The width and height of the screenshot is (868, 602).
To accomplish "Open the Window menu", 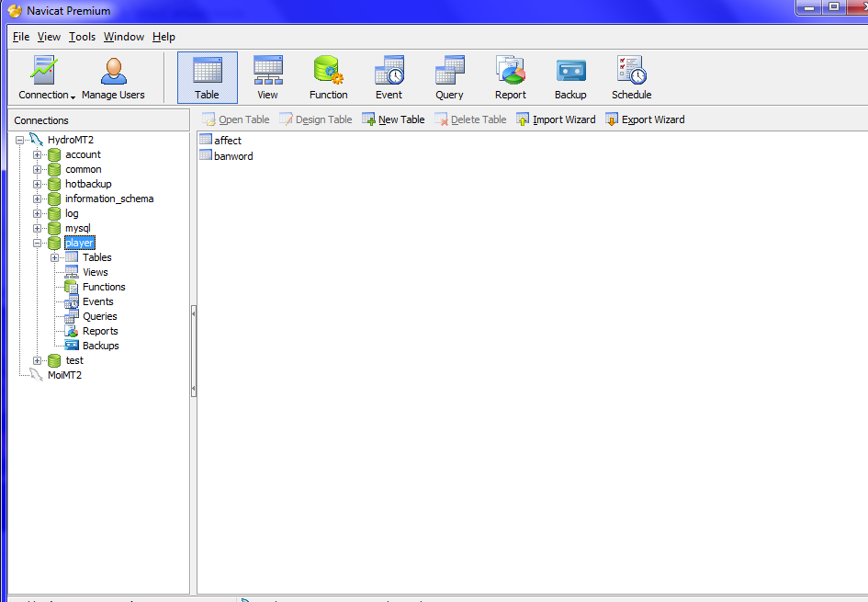I will [124, 37].
